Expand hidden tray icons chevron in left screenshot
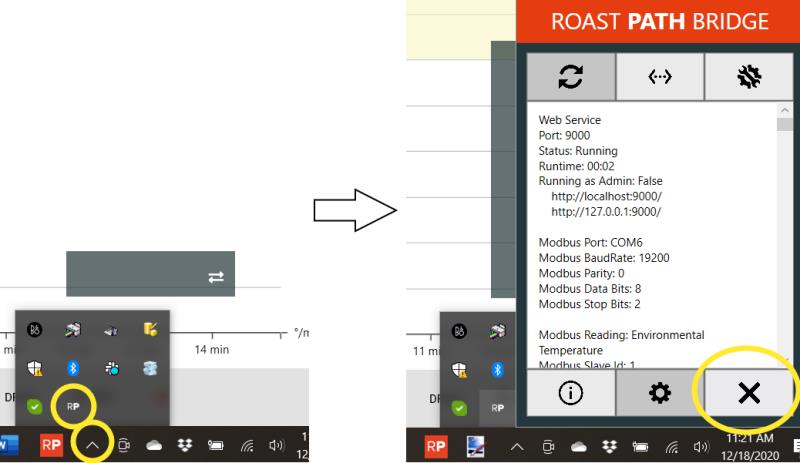Viewport: 800px width, 463px height. (92, 445)
